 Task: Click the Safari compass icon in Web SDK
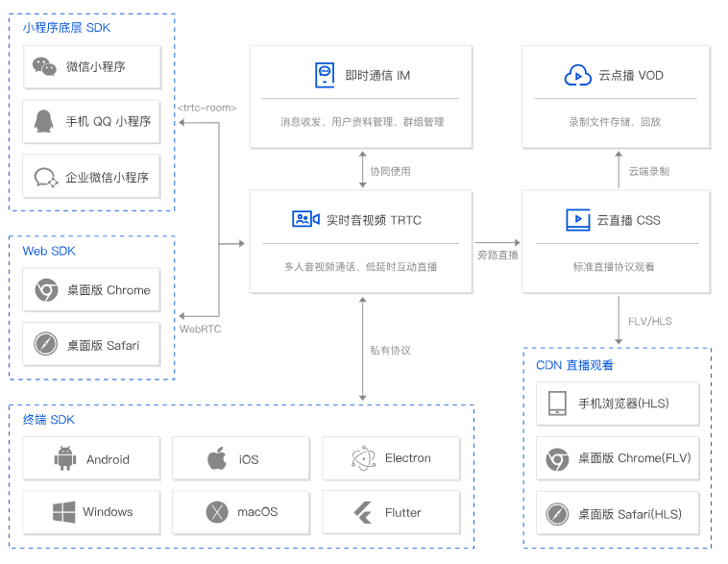tap(45, 344)
